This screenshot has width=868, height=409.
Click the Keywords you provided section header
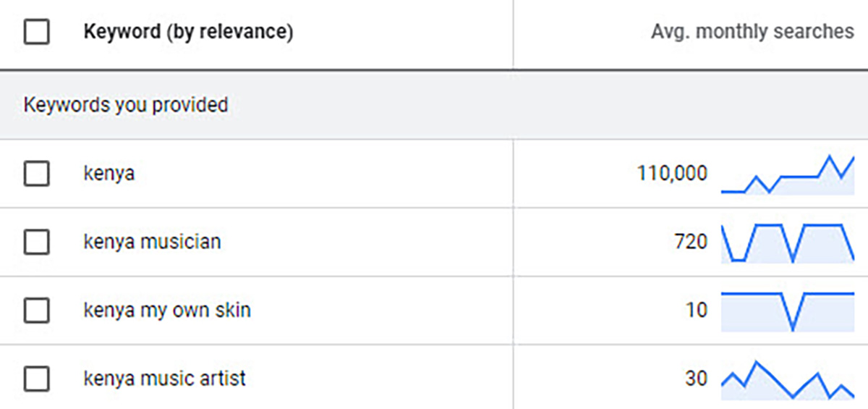(x=126, y=105)
